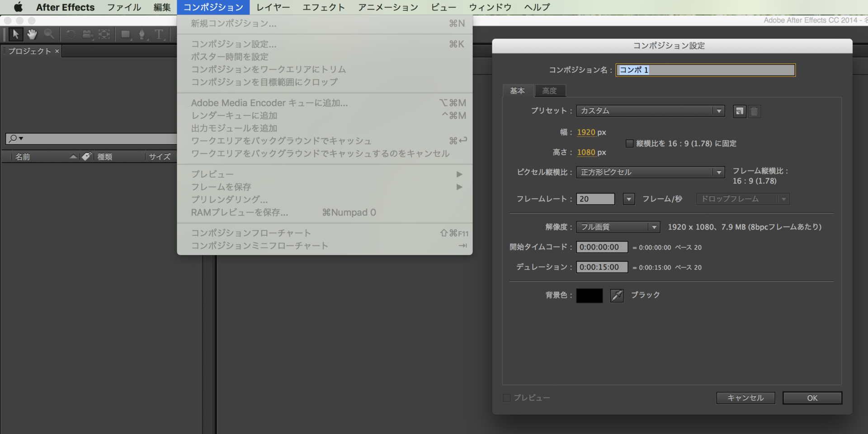
Task: Click the OK button
Action: click(x=812, y=398)
